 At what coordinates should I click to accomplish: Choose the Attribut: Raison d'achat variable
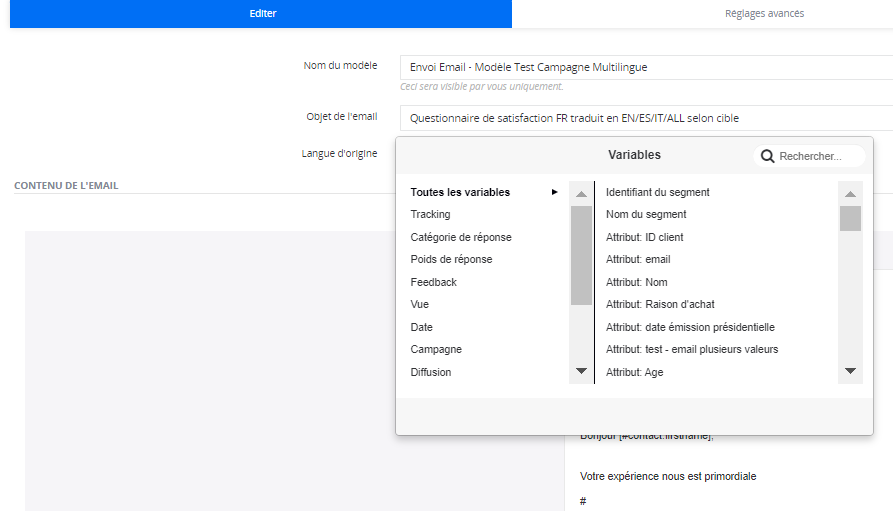(659, 304)
